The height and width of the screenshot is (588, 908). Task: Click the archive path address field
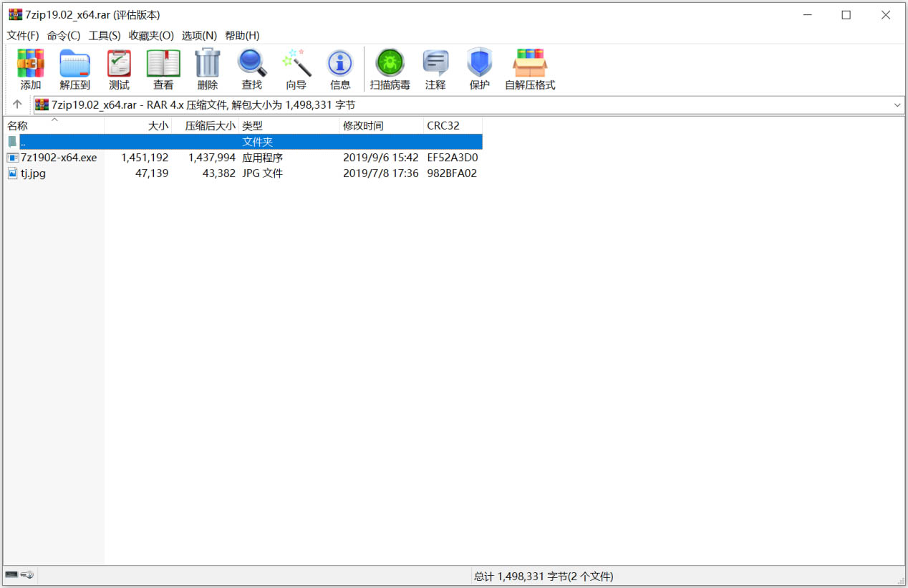[468, 105]
